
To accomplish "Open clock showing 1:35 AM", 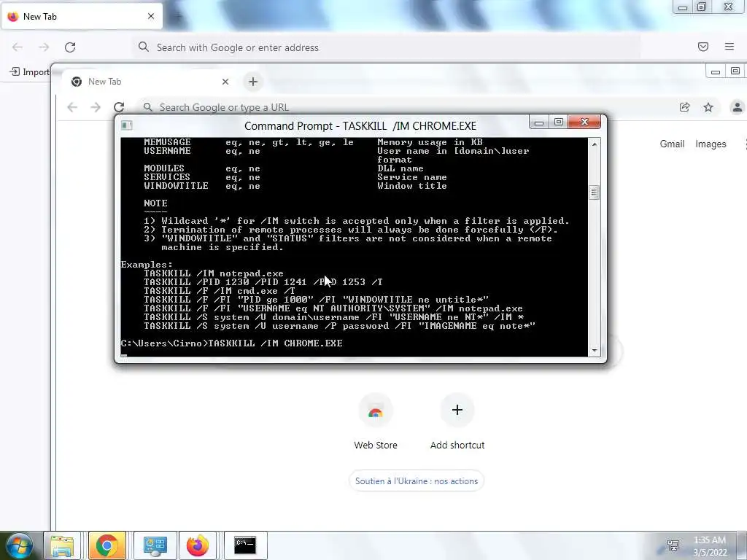I will [710, 546].
